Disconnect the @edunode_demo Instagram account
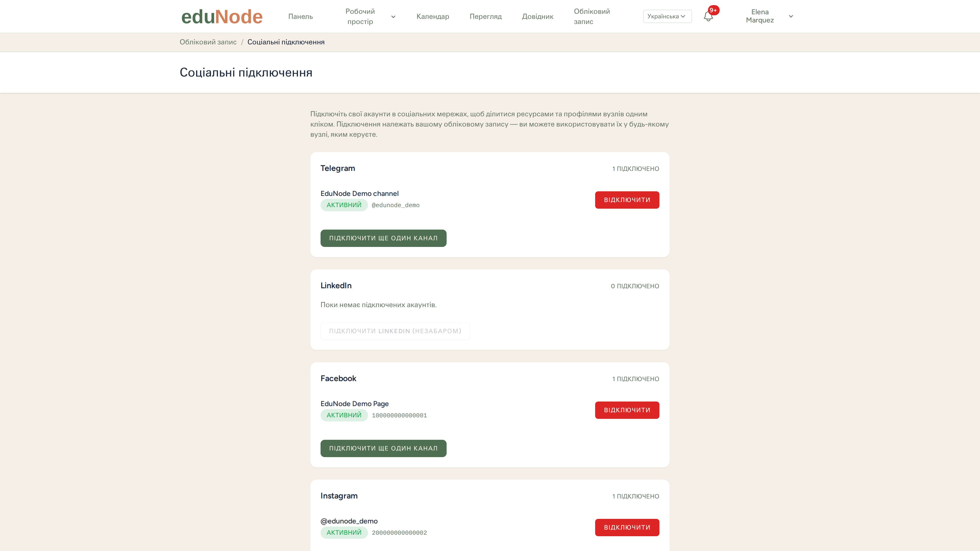Image resolution: width=980 pixels, height=551 pixels. click(627, 528)
